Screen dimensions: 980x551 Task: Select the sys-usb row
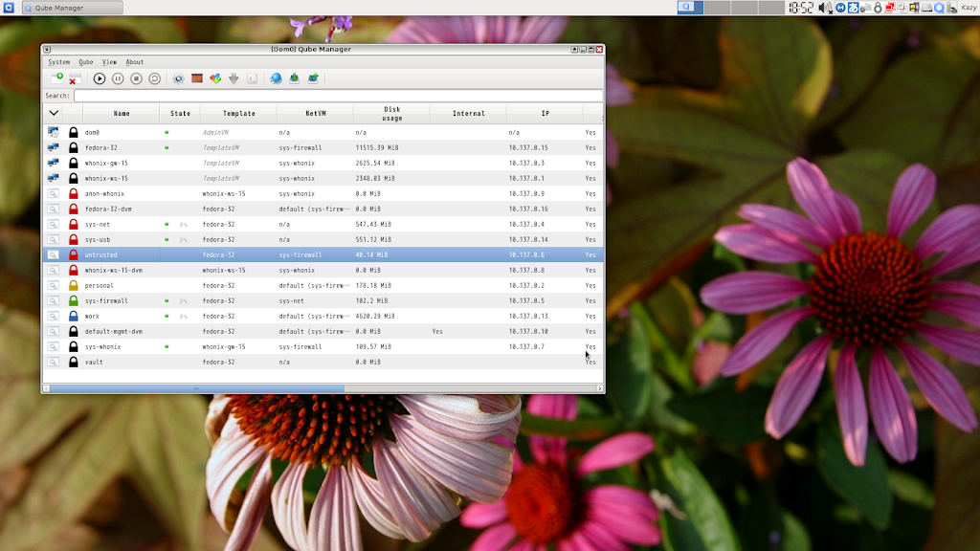point(323,239)
